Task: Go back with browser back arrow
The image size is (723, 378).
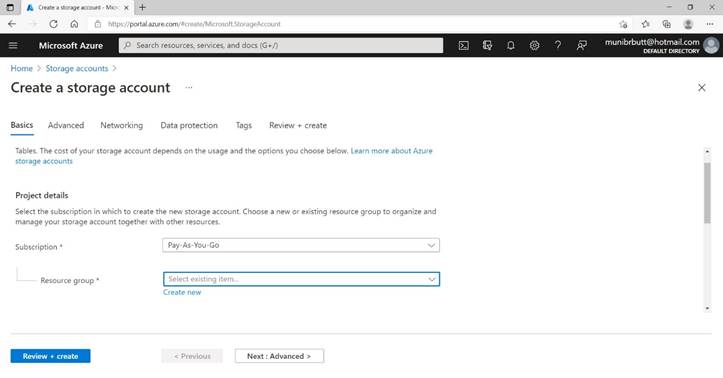Action: pyautogui.click(x=12, y=24)
